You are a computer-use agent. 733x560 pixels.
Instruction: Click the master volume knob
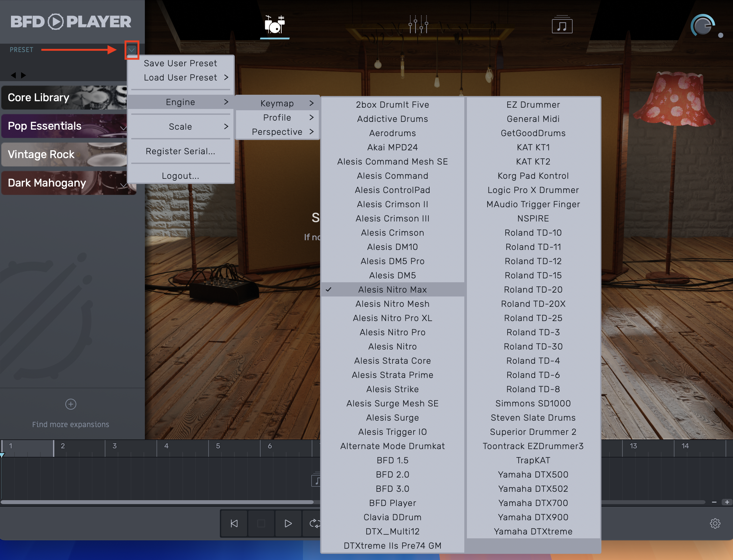[x=703, y=25]
